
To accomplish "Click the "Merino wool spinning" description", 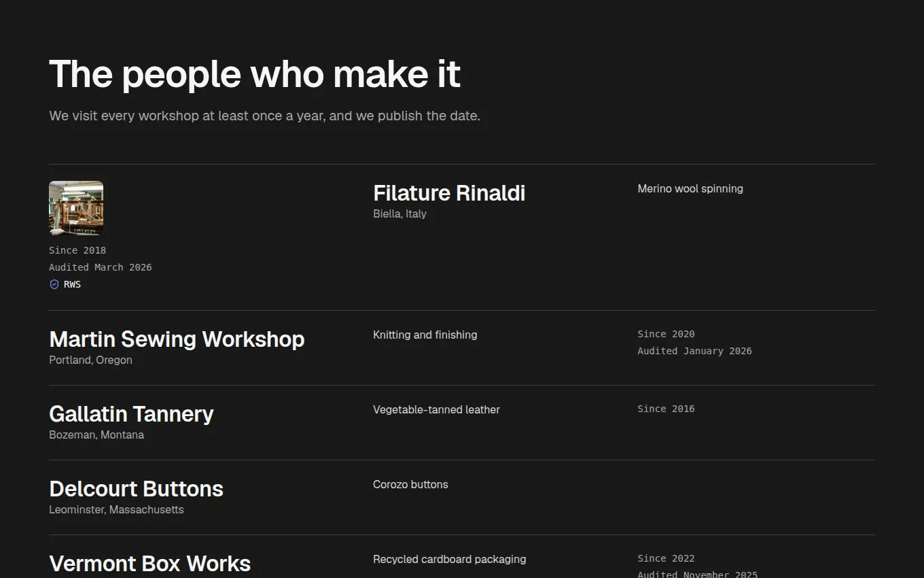I will pyautogui.click(x=690, y=188).
